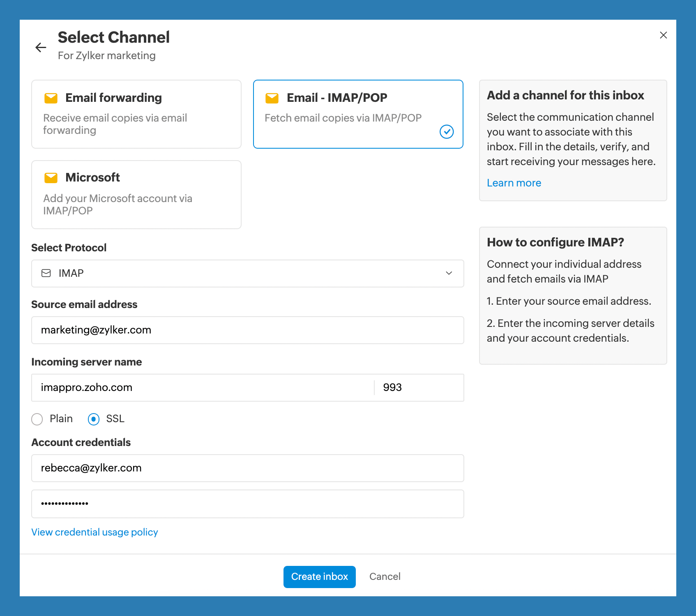Open the Learn more link
Viewport: 696px width, 616px height.
[x=514, y=183]
